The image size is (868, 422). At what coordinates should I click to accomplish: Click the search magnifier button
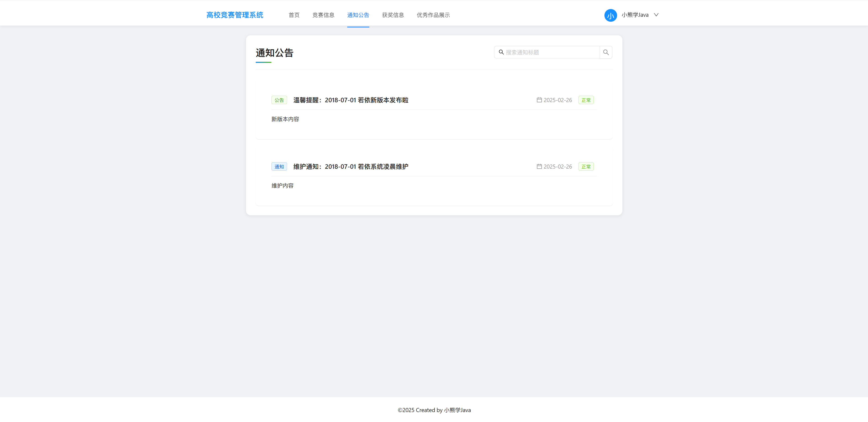coord(606,52)
